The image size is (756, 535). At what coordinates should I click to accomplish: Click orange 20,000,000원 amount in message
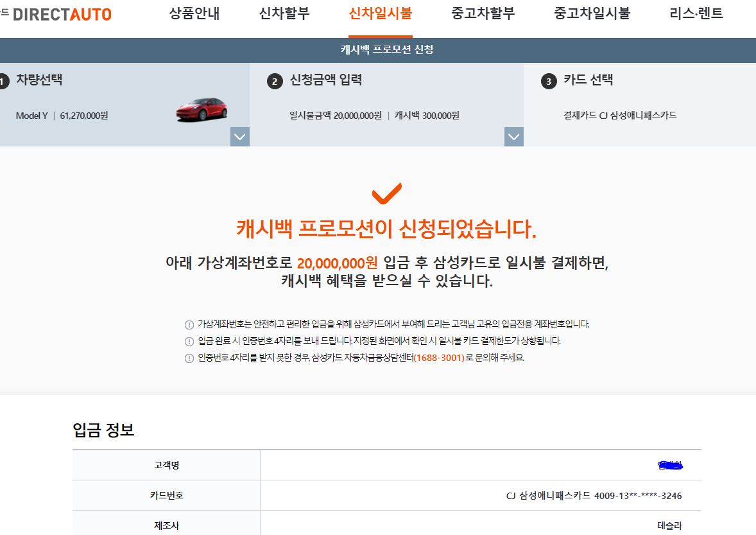(338, 263)
